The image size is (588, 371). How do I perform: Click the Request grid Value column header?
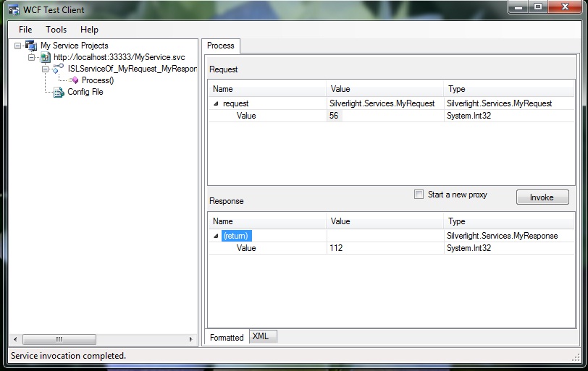(385, 89)
